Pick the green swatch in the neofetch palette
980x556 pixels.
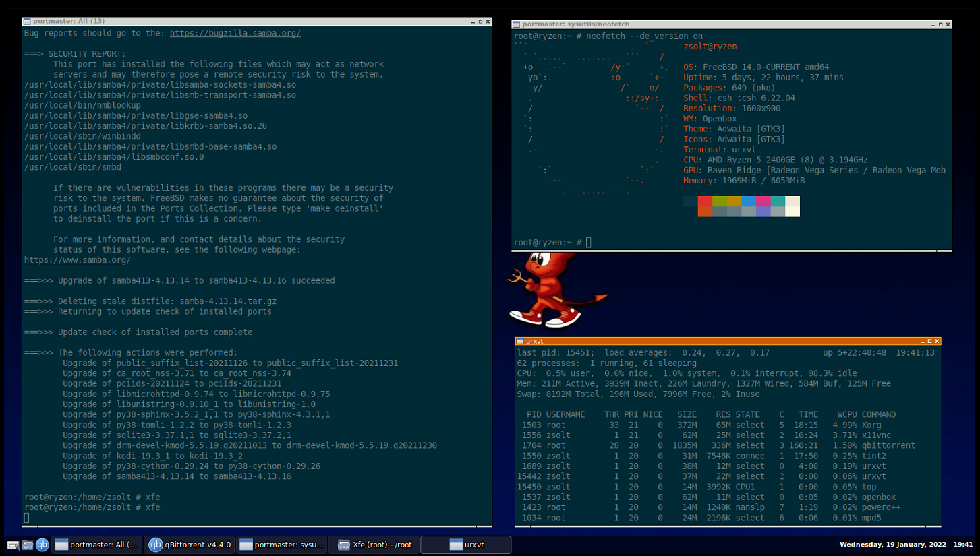point(720,202)
